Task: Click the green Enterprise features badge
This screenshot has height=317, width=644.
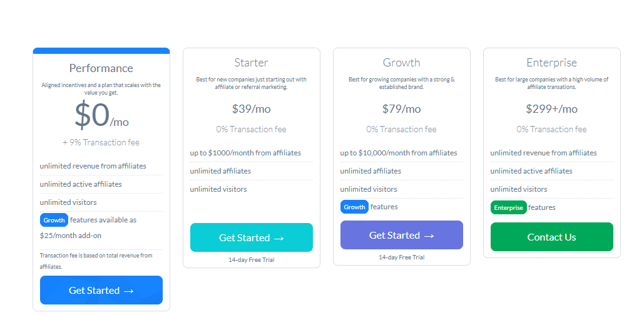Action: [x=508, y=207]
